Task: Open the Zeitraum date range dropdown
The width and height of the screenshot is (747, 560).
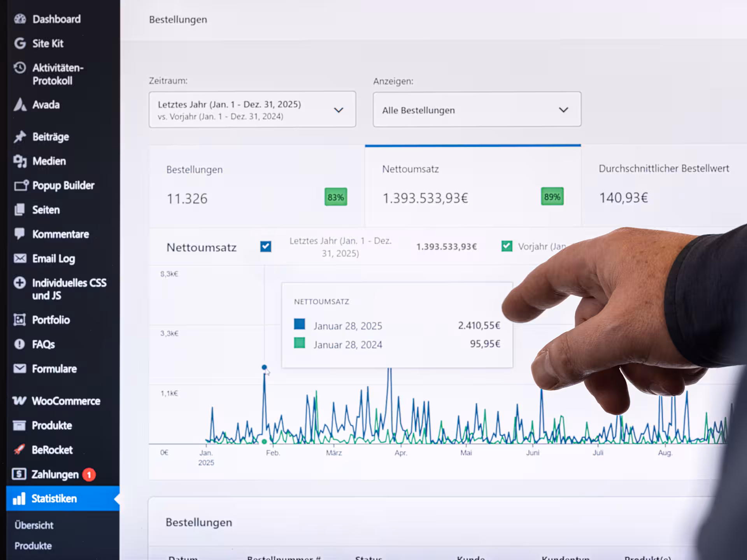Action: click(252, 109)
